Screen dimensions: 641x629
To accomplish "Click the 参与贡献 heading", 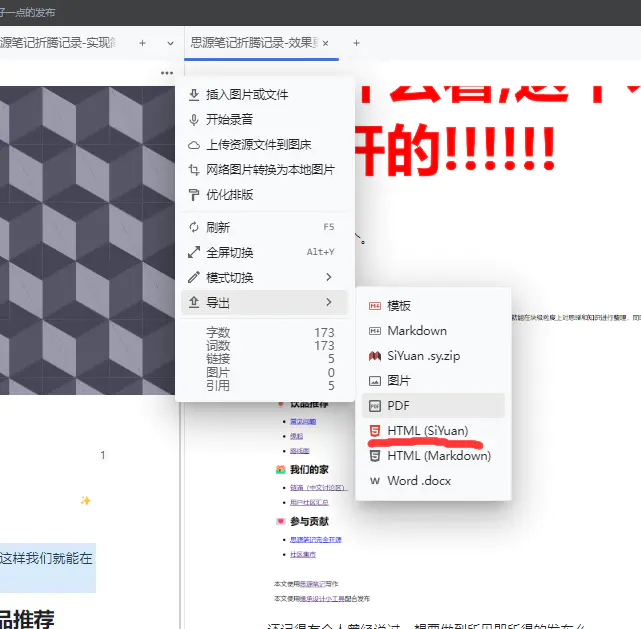I will click(309, 522).
